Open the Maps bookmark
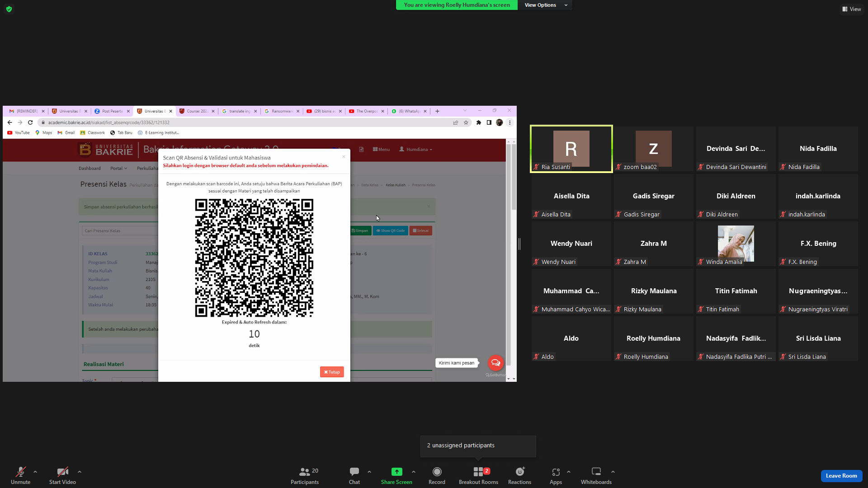The image size is (868, 488). 44,133
